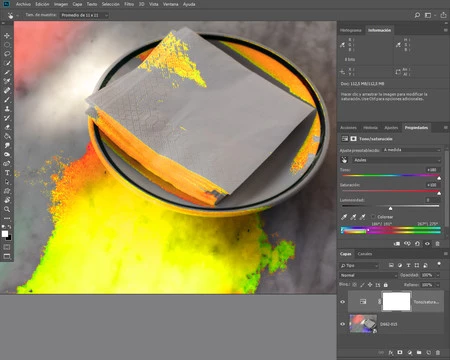
Task: Switch to the Historia tab
Action: click(370, 128)
